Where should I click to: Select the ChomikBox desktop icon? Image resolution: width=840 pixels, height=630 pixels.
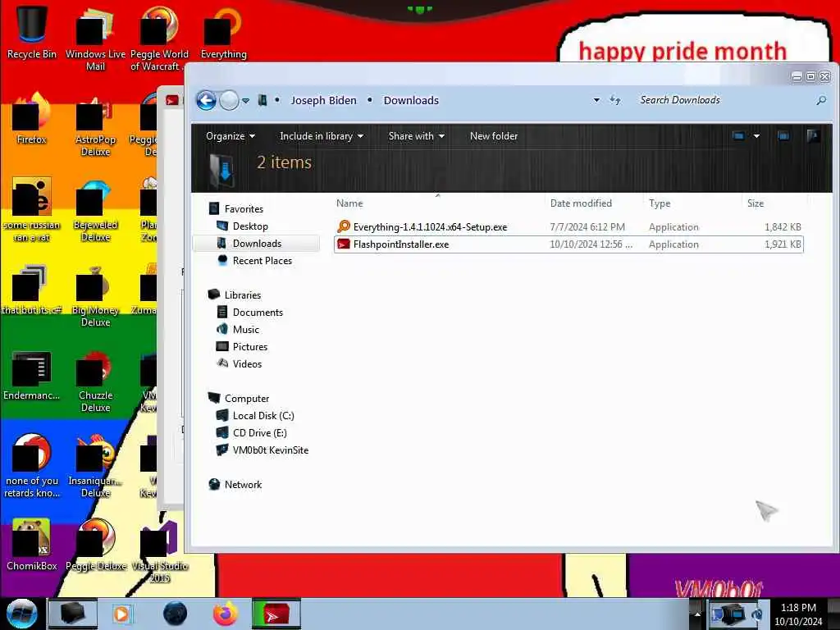click(x=31, y=545)
